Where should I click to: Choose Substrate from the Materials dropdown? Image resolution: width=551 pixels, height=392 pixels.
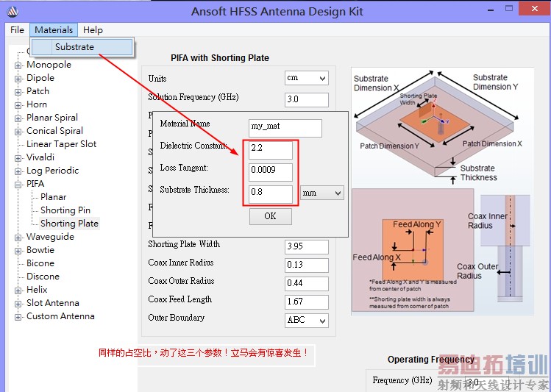tap(82, 47)
